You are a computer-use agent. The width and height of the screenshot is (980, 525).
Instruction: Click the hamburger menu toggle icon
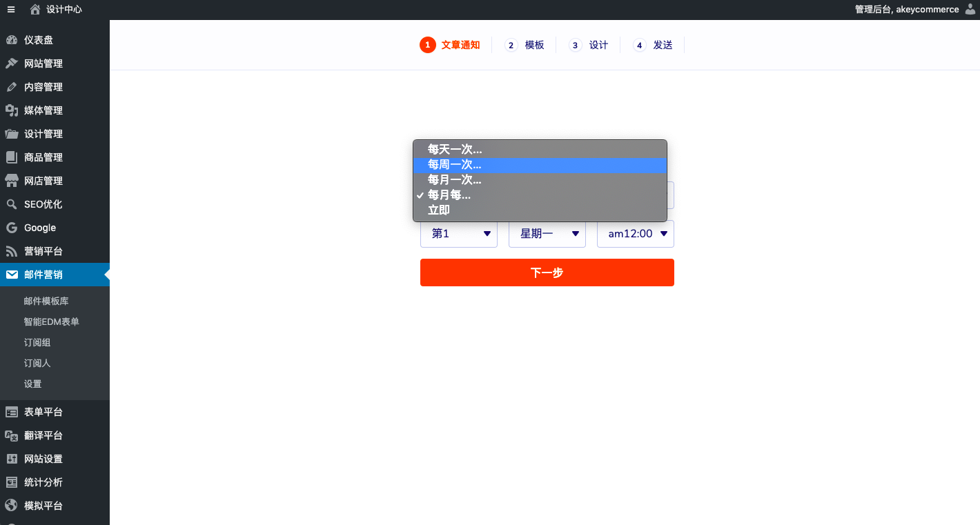[x=11, y=10]
